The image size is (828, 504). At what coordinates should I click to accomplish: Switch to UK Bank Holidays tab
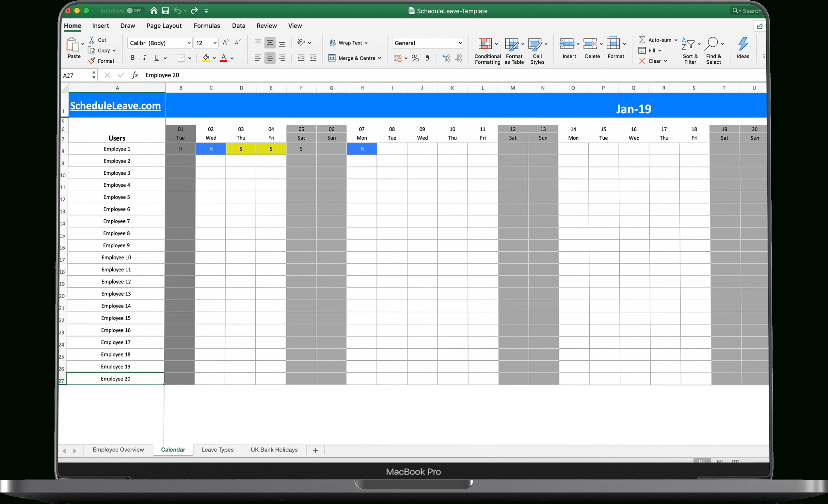[x=273, y=450]
